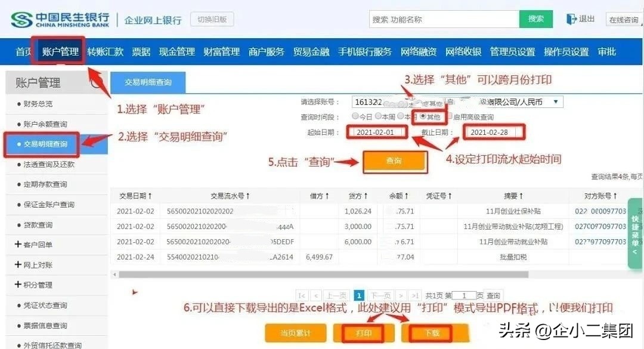Sort by 摘要 column header
Image resolution: width=644 pixels, height=349 pixels.
pyautogui.click(x=513, y=196)
